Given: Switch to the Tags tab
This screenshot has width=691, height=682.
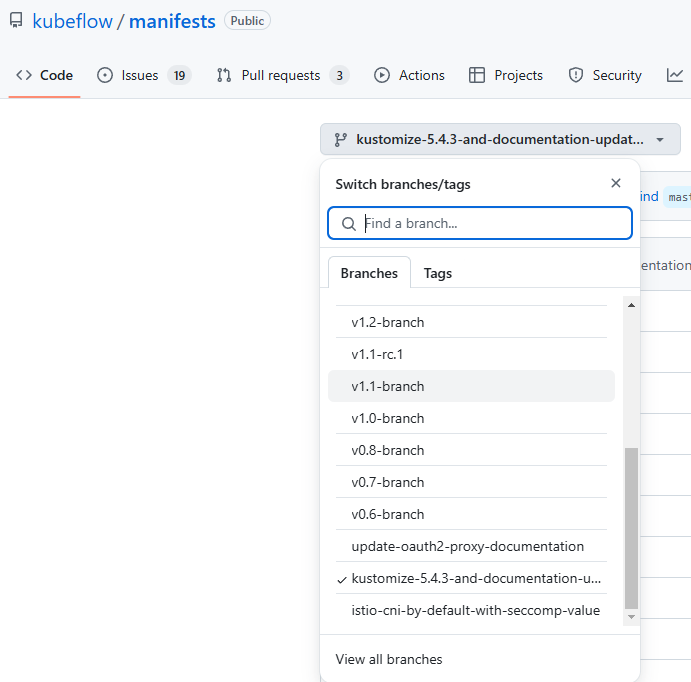Looking at the screenshot, I should pyautogui.click(x=438, y=273).
